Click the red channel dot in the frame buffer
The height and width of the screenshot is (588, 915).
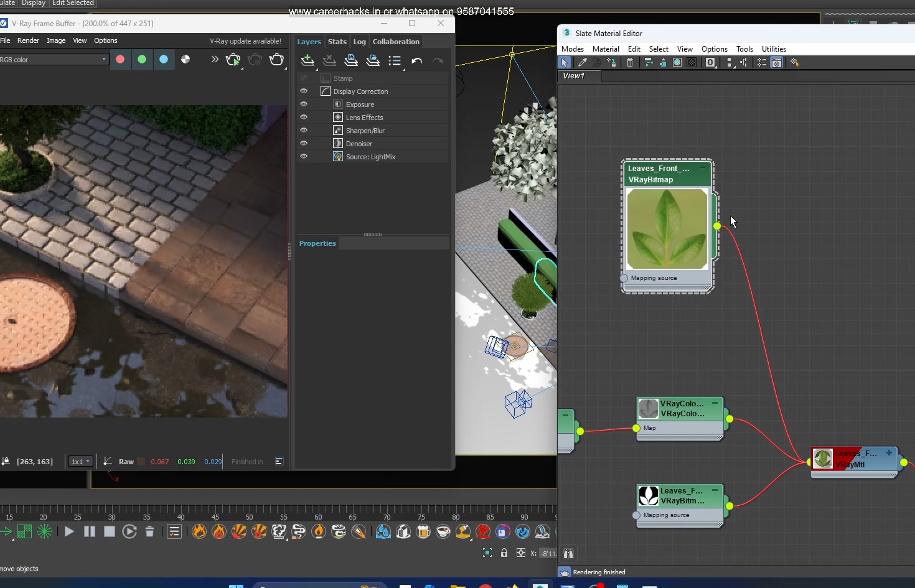tap(120, 60)
